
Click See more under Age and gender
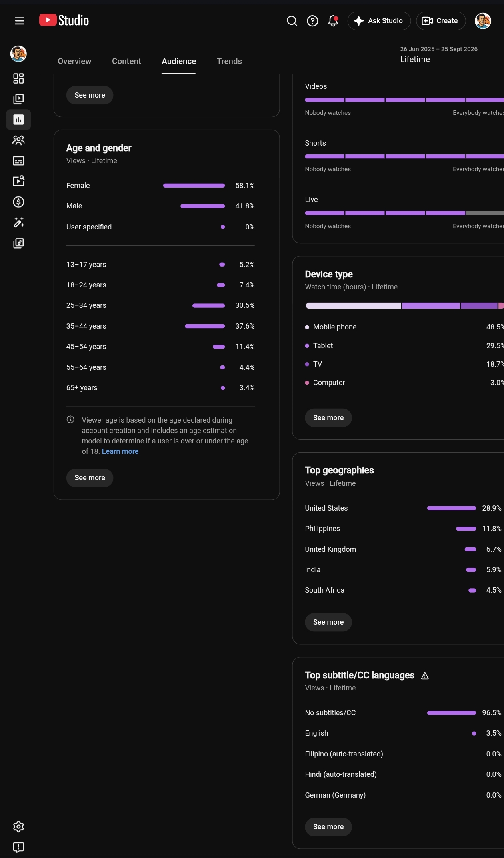(90, 478)
